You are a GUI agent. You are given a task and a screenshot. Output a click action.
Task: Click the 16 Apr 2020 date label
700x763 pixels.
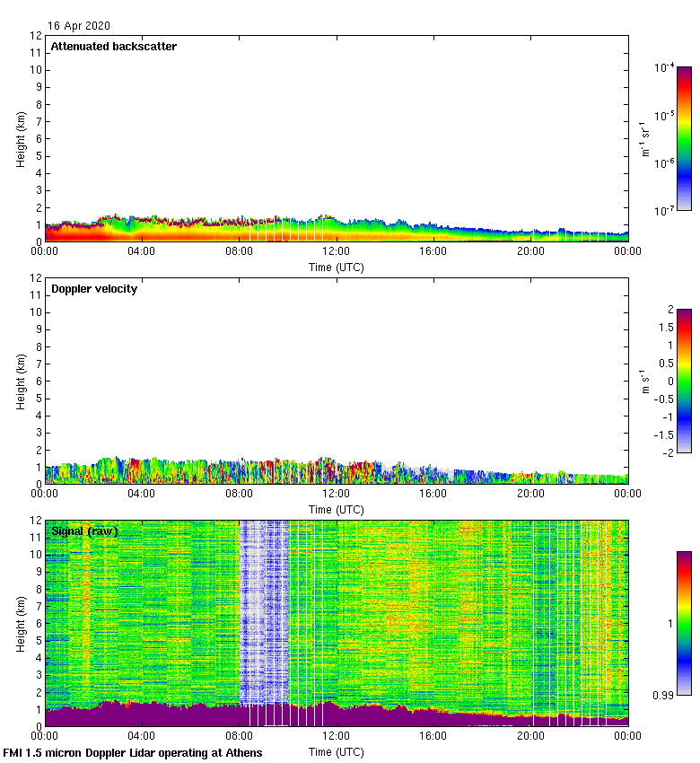[x=80, y=26]
